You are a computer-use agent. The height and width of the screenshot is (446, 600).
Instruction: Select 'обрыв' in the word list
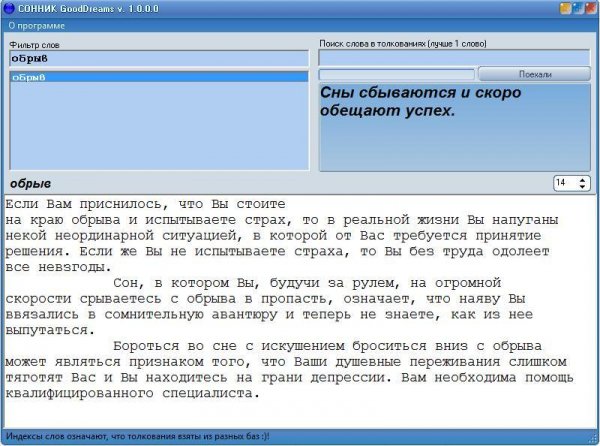coord(159,77)
